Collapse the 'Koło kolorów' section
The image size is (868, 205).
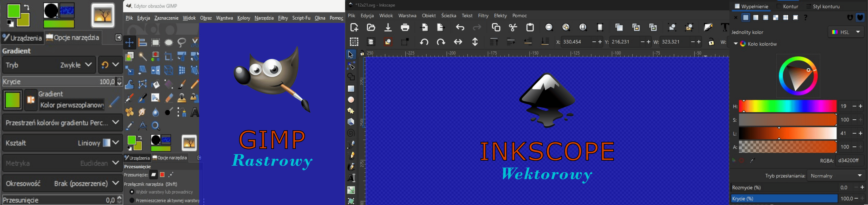735,44
